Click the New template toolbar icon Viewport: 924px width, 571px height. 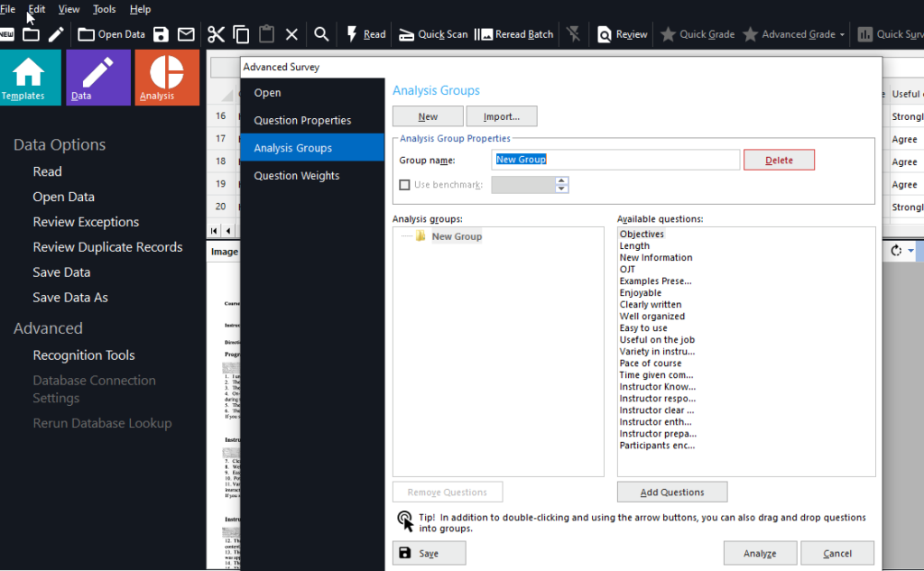[6, 34]
